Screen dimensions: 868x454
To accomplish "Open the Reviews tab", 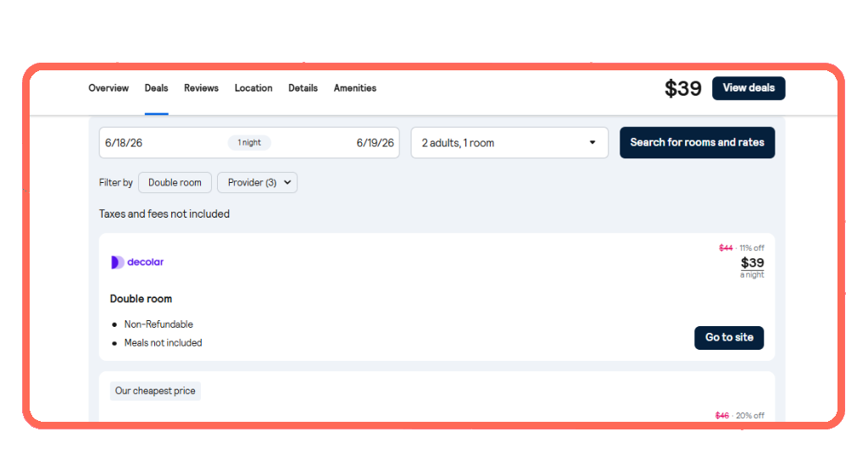I will 201,88.
